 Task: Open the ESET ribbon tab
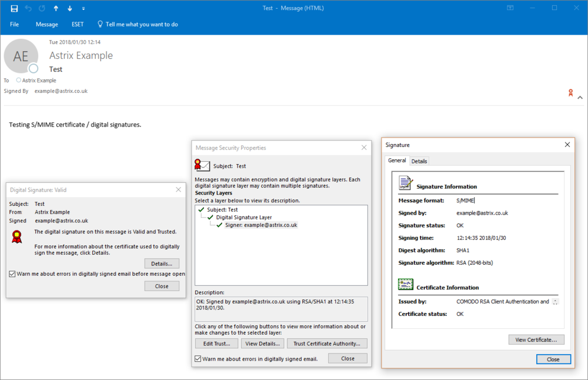coord(78,24)
